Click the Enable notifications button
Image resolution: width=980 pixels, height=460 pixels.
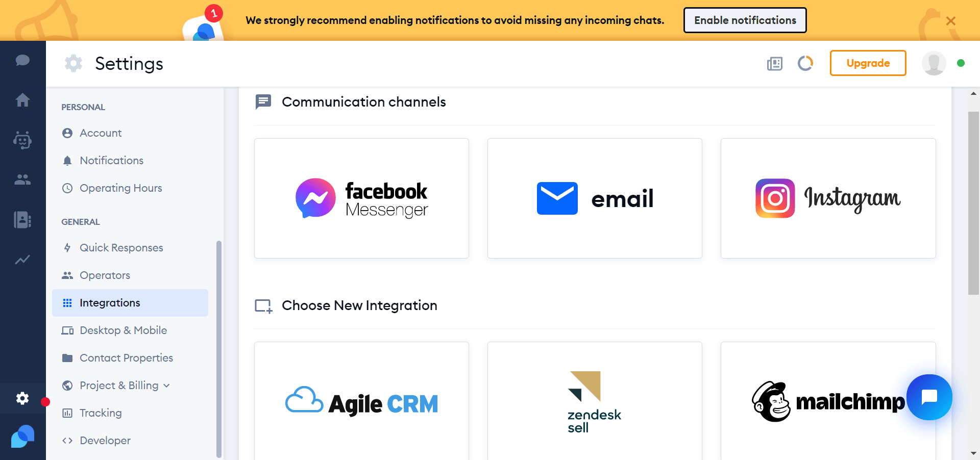[x=745, y=20]
